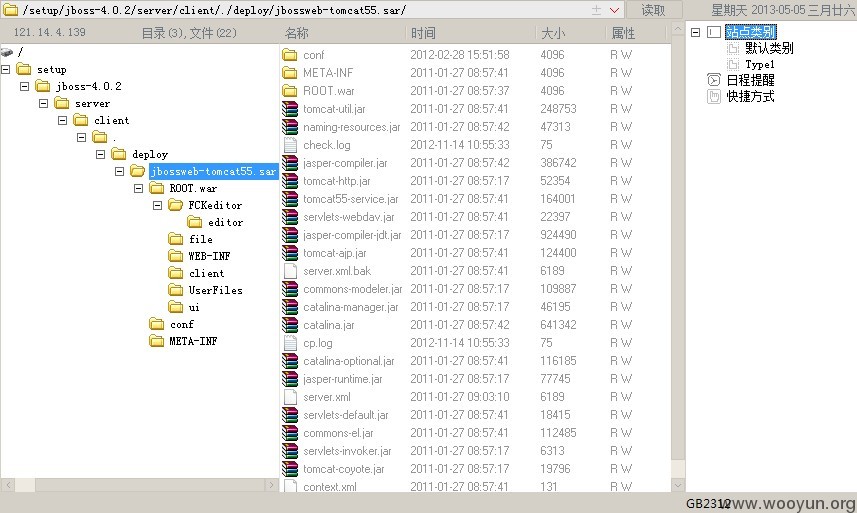Viewport: 857px width, 513px height.
Task: Collapse the deploy tree node
Action: [100, 155]
